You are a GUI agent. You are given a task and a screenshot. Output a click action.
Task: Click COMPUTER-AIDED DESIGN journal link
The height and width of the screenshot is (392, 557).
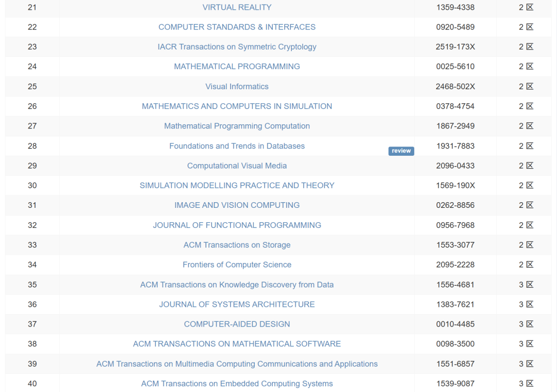[x=237, y=324]
